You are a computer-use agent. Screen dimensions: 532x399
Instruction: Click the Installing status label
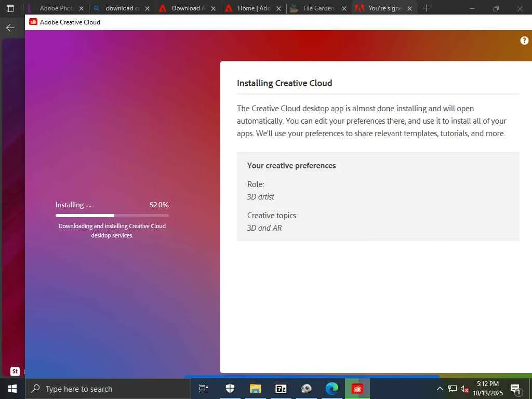[x=70, y=205]
